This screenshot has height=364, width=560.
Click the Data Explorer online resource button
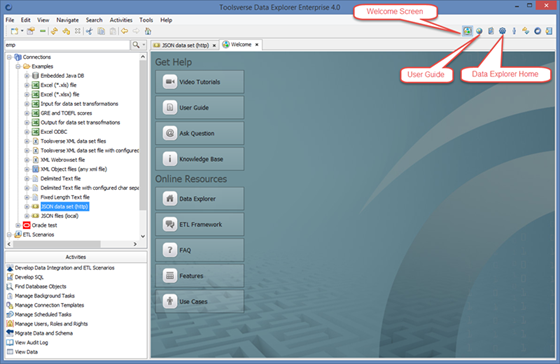coord(200,199)
